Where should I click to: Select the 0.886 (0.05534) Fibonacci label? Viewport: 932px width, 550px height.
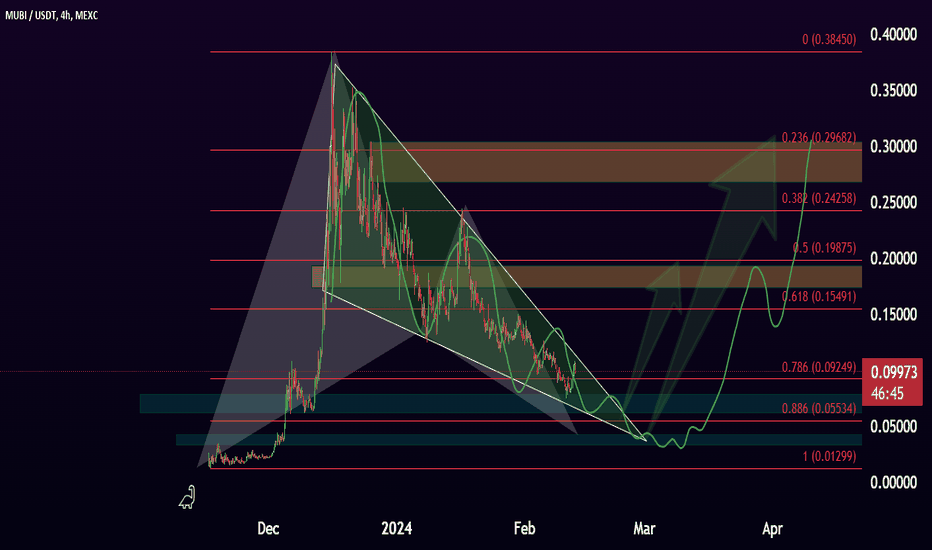click(819, 408)
